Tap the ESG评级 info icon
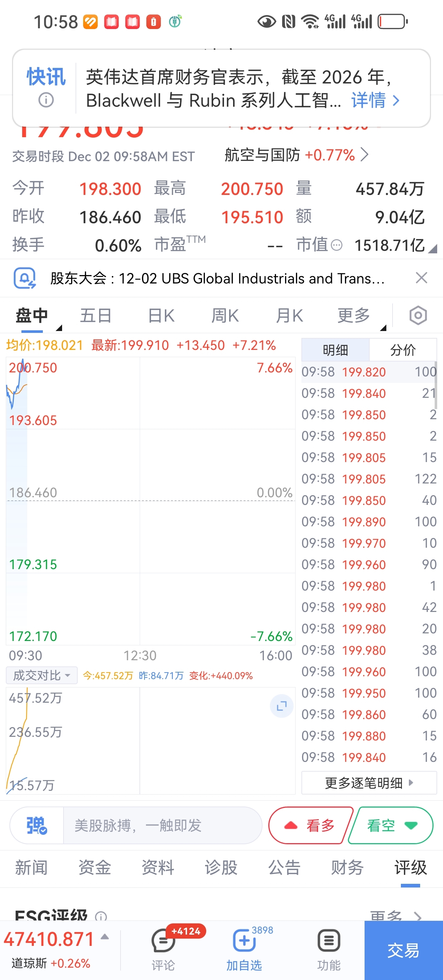This screenshot has height=980, width=443. coord(101,916)
